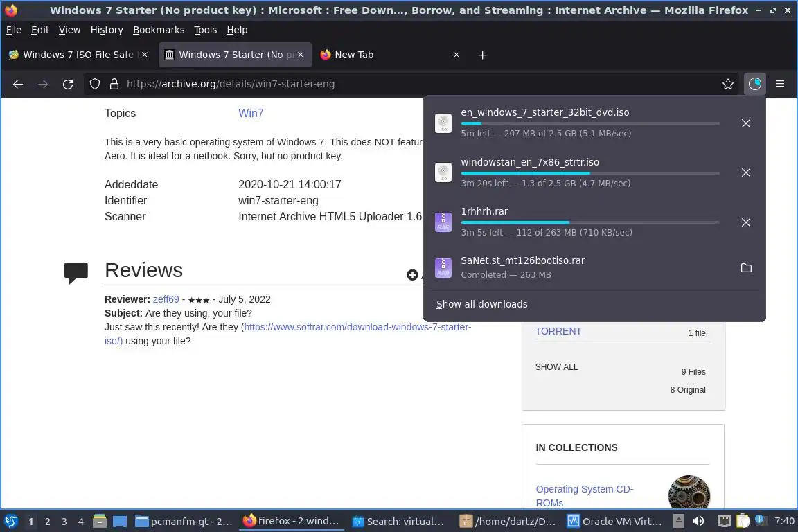This screenshot has height=532, width=798.
Task: Toggle the downloads panel button
Action: [x=755, y=84]
